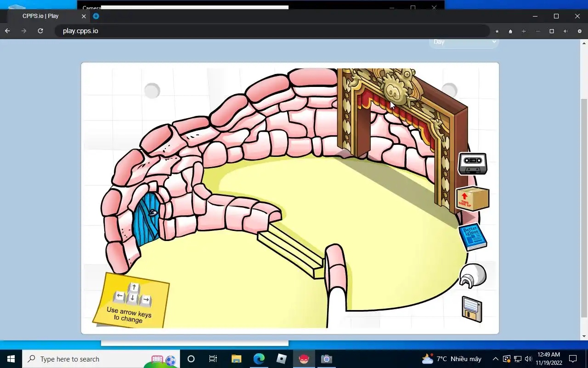
Task: Toggle sound with toolbar speaker icon
Action: (x=565, y=31)
